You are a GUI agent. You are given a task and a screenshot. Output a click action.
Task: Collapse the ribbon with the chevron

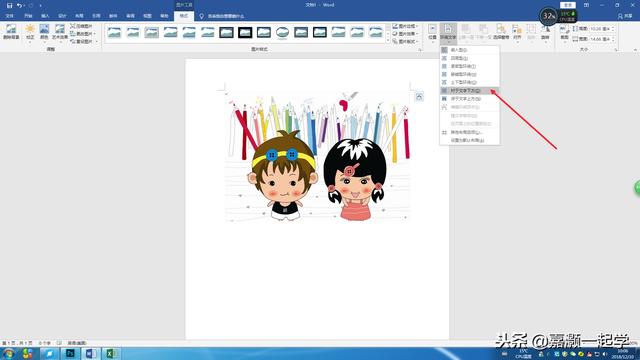(636, 50)
